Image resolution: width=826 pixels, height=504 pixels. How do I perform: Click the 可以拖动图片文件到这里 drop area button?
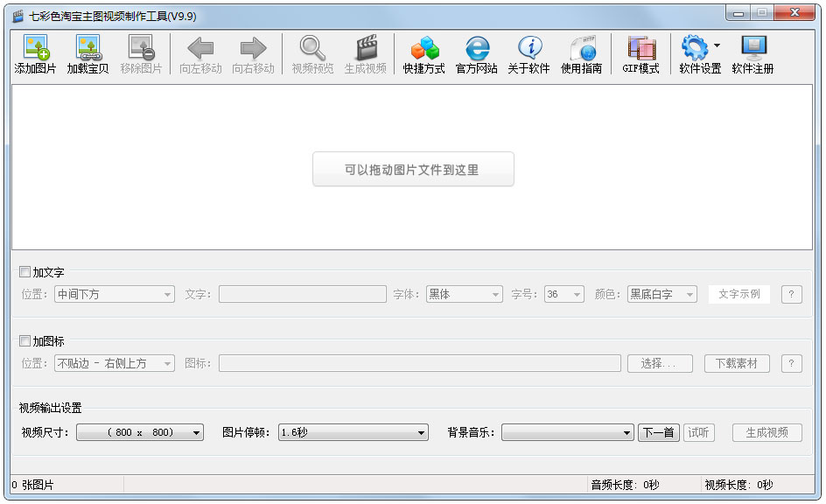413,169
